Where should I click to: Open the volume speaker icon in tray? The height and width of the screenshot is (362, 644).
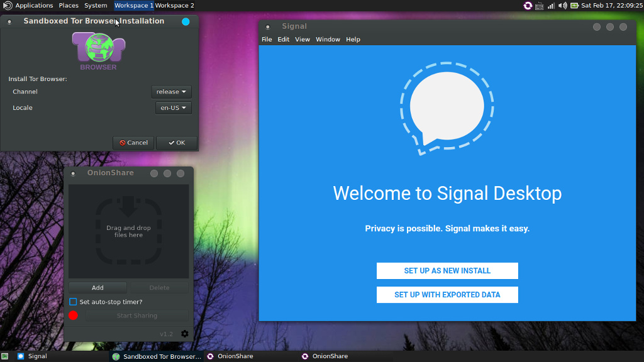(x=562, y=6)
